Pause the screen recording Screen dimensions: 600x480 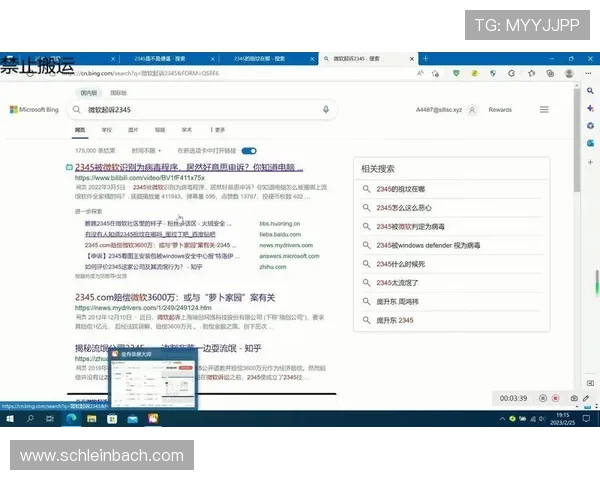tap(543, 398)
